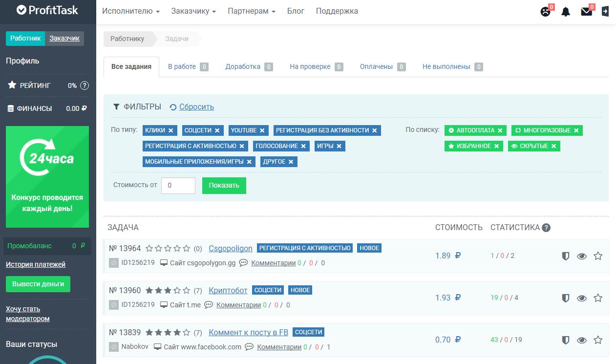The width and height of the screenshot is (616, 364).
Task: Open Комментарии link for task 13839
Action: [279, 347]
